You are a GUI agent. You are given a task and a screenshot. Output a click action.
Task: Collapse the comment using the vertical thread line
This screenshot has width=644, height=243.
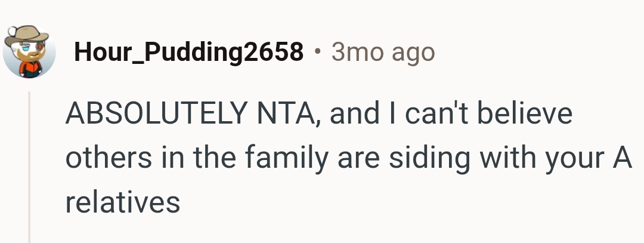pyautogui.click(x=29, y=167)
